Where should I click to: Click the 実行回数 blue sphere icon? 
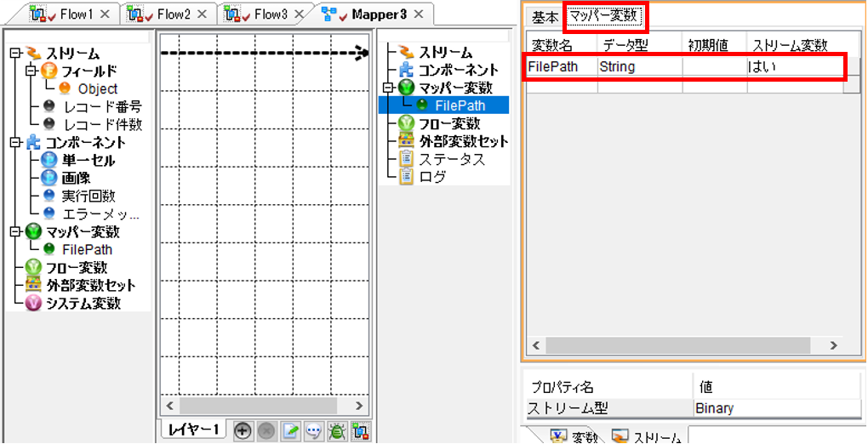coord(49,196)
